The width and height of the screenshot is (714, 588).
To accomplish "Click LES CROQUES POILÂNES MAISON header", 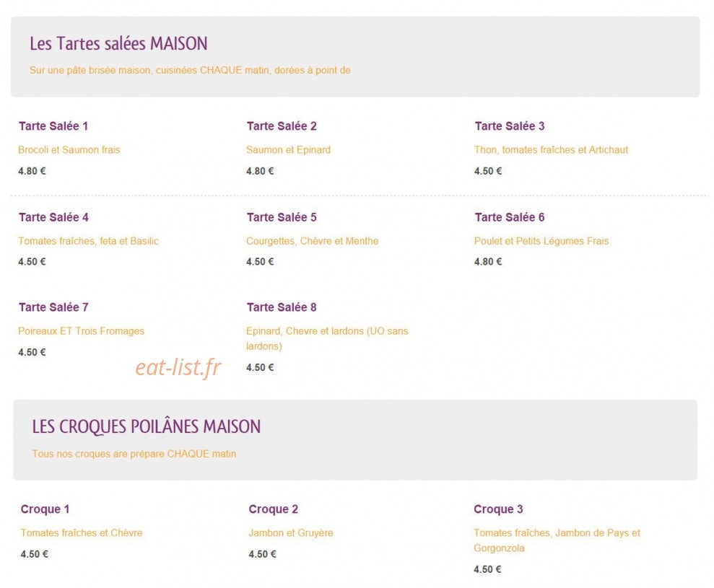I will point(146,427).
